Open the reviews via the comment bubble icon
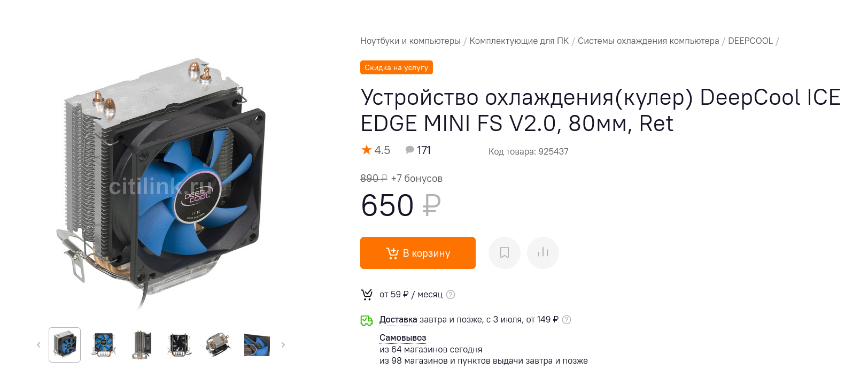 (409, 150)
